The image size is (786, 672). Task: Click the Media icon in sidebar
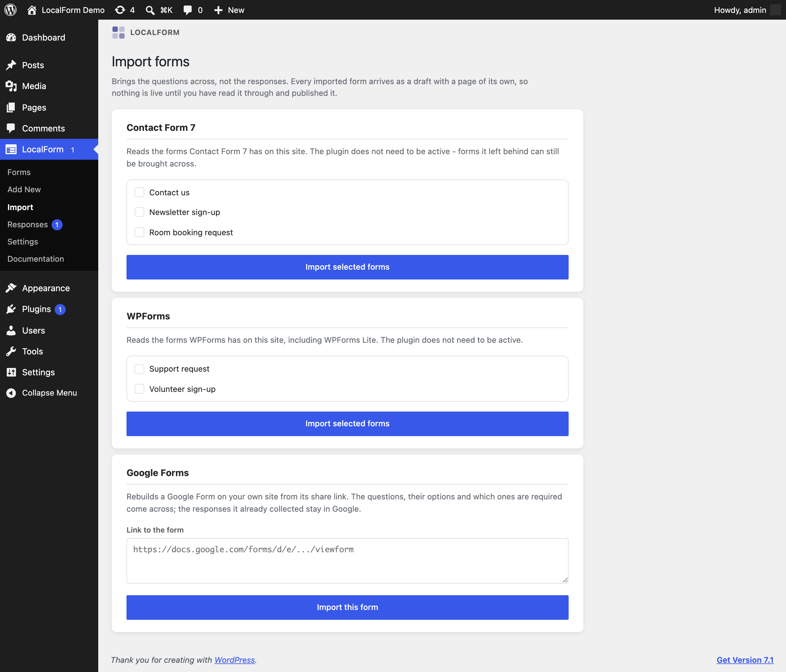(x=11, y=86)
